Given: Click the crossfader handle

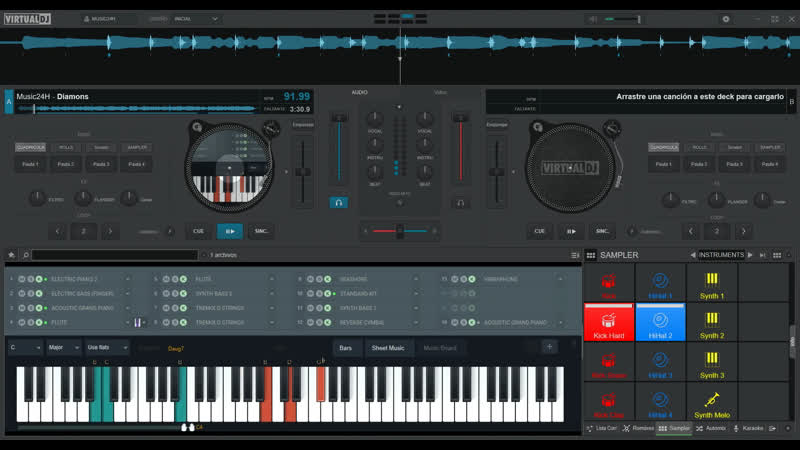Looking at the screenshot, I should pyautogui.click(x=400, y=231).
